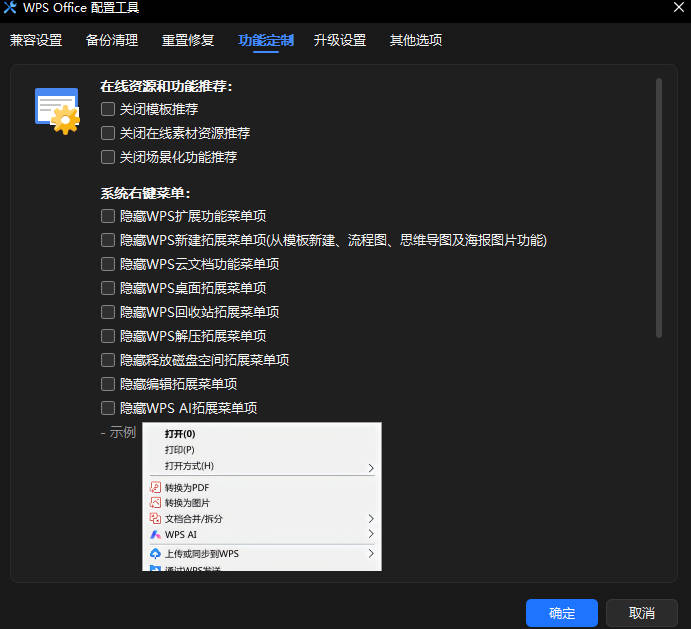Expand the 打开方式(H) submenu arrow
691x629 pixels.
click(x=371, y=467)
